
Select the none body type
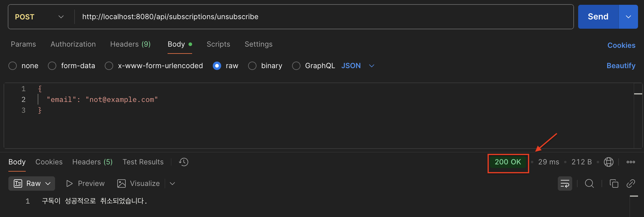(x=13, y=66)
